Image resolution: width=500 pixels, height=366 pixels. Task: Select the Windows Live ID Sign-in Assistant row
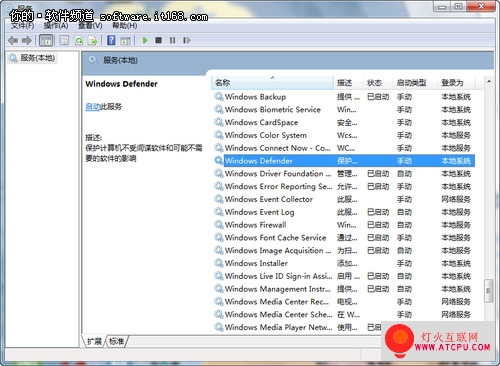tap(344, 276)
